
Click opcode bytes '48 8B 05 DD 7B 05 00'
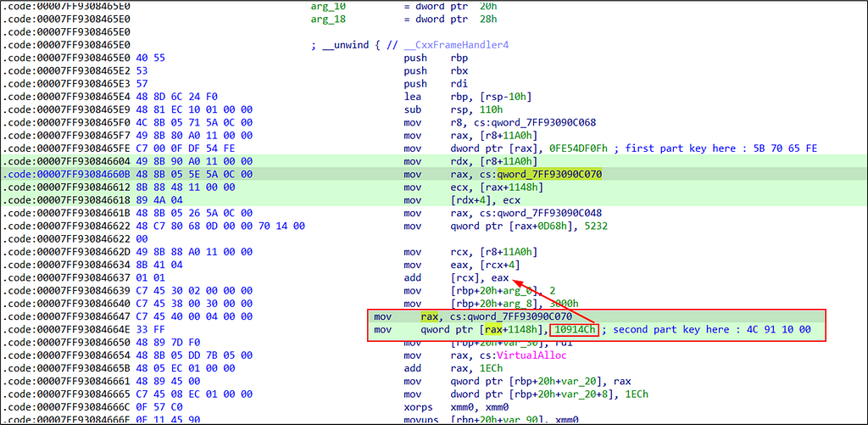pyautogui.click(x=194, y=355)
